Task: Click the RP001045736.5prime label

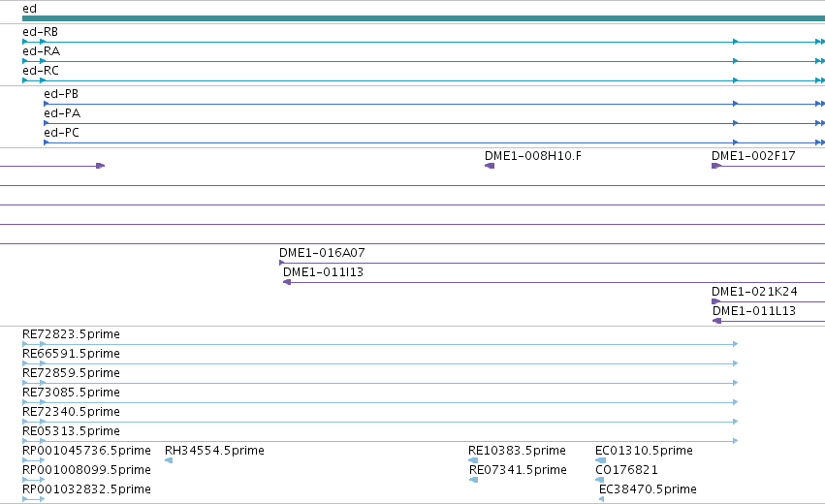Action: point(86,451)
